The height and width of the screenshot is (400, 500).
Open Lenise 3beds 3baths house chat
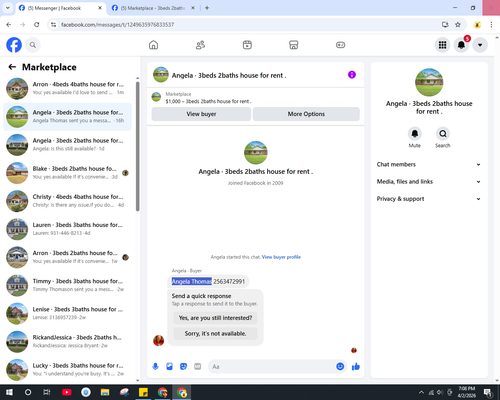67,313
